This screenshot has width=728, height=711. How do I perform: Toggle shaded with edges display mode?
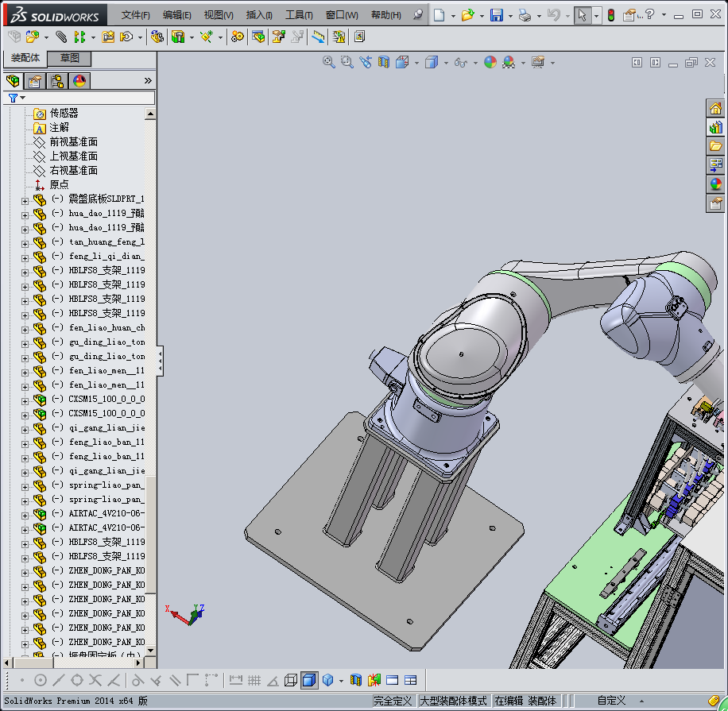click(x=308, y=680)
